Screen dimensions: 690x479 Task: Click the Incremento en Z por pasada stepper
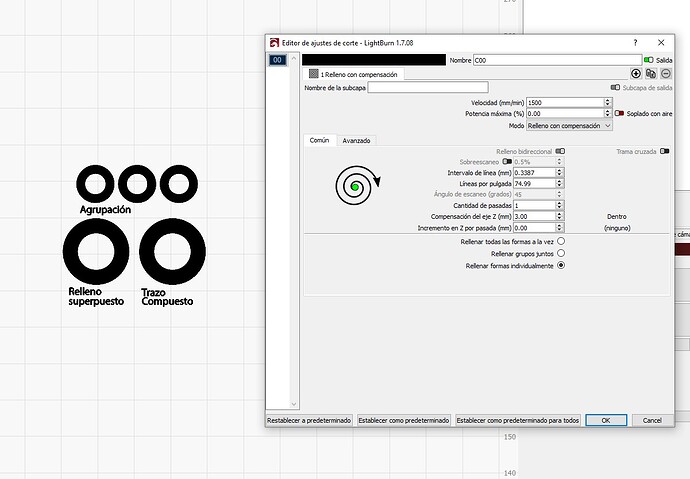[x=559, y=228]
